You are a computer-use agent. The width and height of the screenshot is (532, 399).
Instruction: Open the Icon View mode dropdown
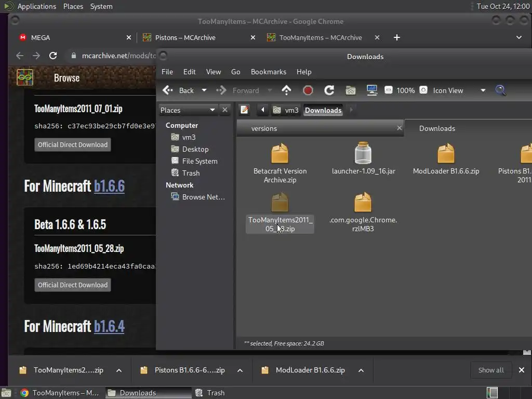point(459,90)
